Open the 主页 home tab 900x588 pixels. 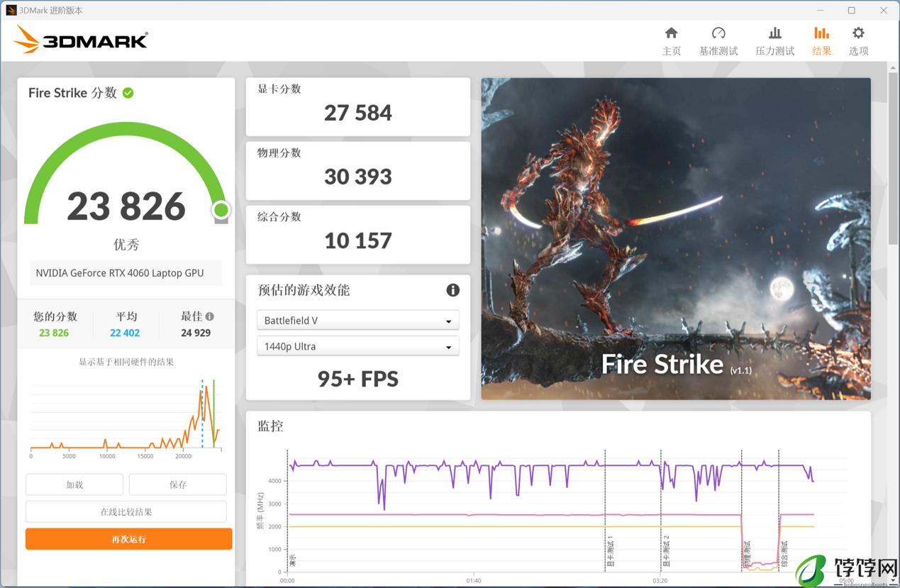(x=671, y=41)
